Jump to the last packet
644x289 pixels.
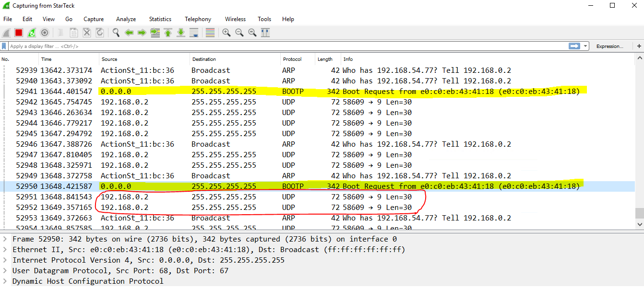(181, 33)
